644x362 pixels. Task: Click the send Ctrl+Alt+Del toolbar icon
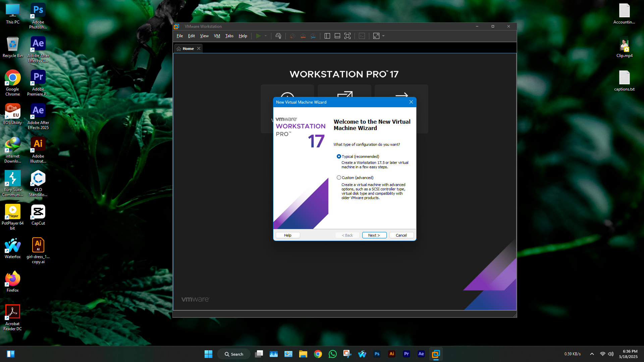(x=278, y=36)
